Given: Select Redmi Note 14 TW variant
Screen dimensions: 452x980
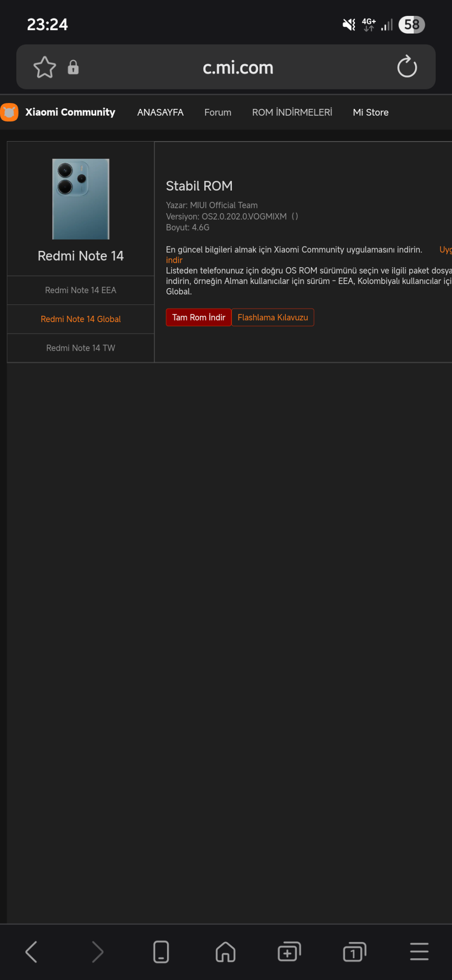Looking at the screenshot, I should pos(81,348).
